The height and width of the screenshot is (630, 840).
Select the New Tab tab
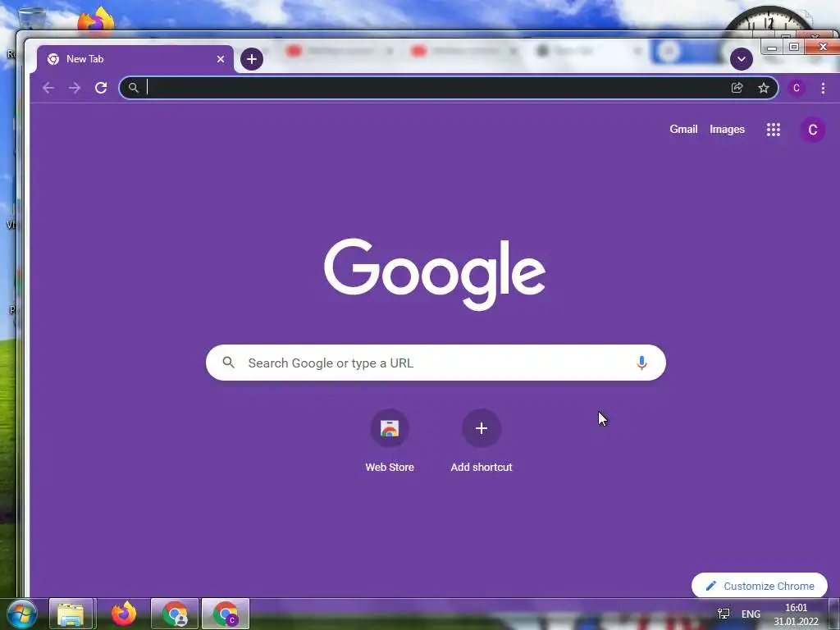point(135,59)
